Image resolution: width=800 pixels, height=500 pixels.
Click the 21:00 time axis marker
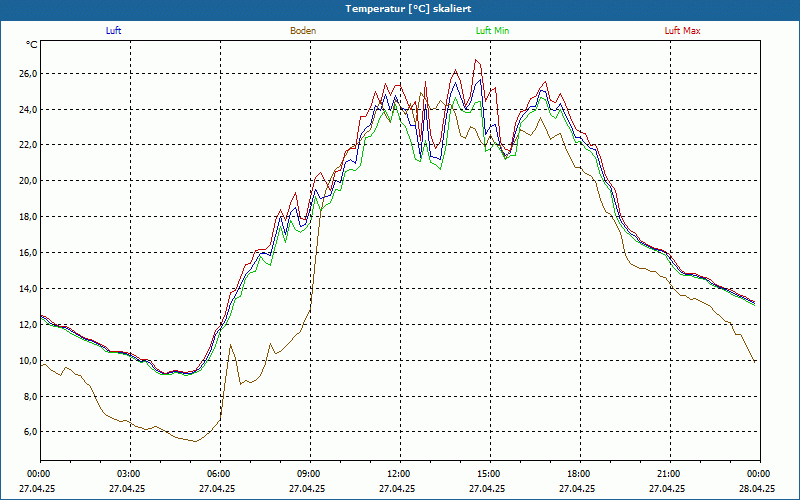(669, 474)
